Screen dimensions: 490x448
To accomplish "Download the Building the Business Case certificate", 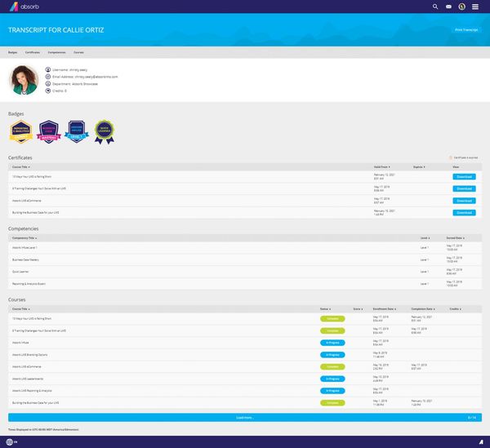I will [464, 213].
